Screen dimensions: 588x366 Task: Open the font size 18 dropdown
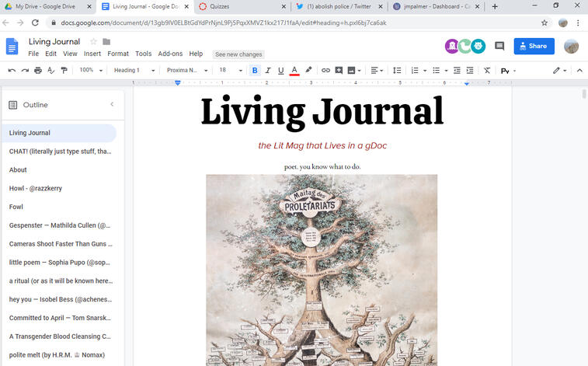pyautogui.click(x=231, y=70)
